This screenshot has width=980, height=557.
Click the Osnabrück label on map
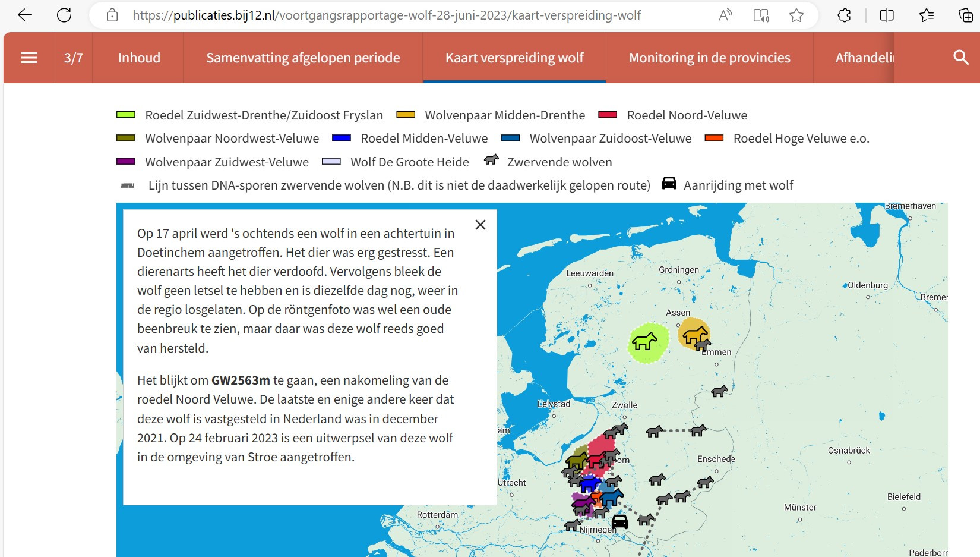coord(849,451)
